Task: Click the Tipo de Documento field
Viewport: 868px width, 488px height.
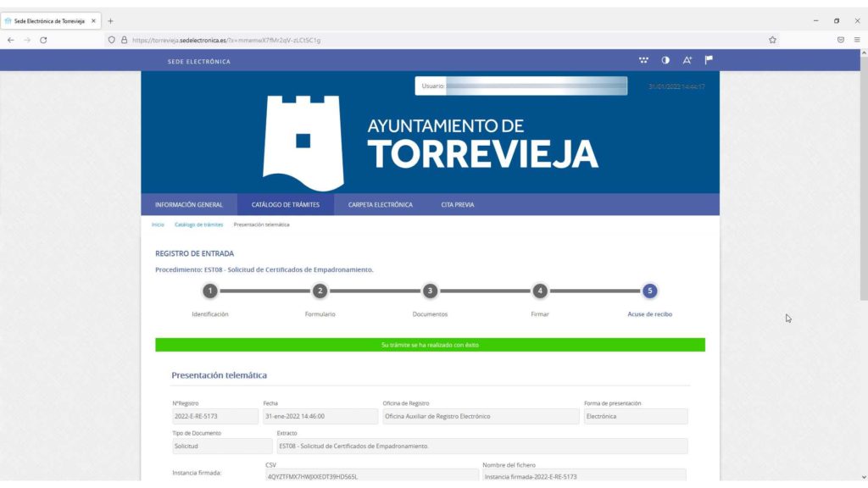Action: point(222,446)
